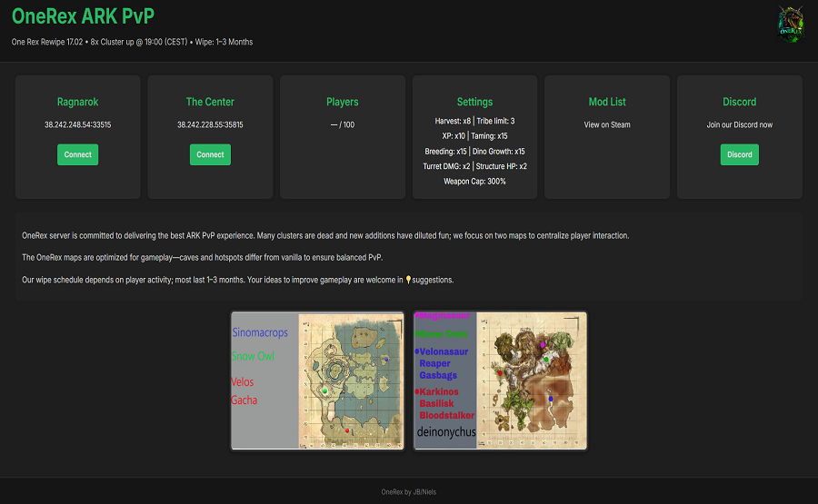Open the Ragnarok spawn map thumbnail
This screenshot has height=504, width=818.
coord(500,380)
